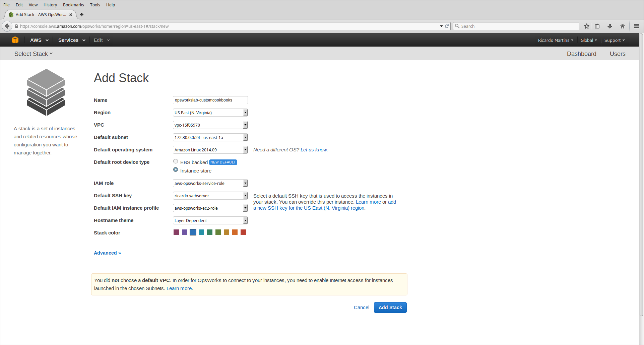
Task: Bookmark this page with the star icon
Action: (586, 26)
